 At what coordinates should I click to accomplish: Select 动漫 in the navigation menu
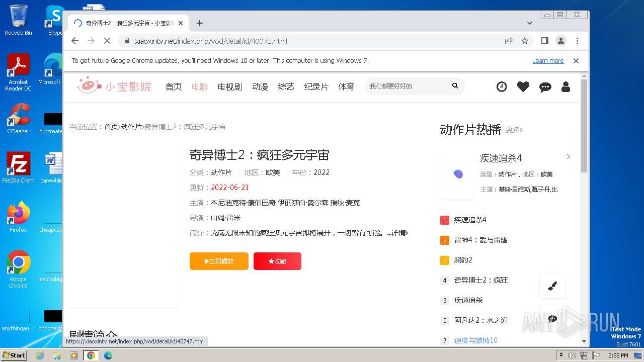coord(260,86)
